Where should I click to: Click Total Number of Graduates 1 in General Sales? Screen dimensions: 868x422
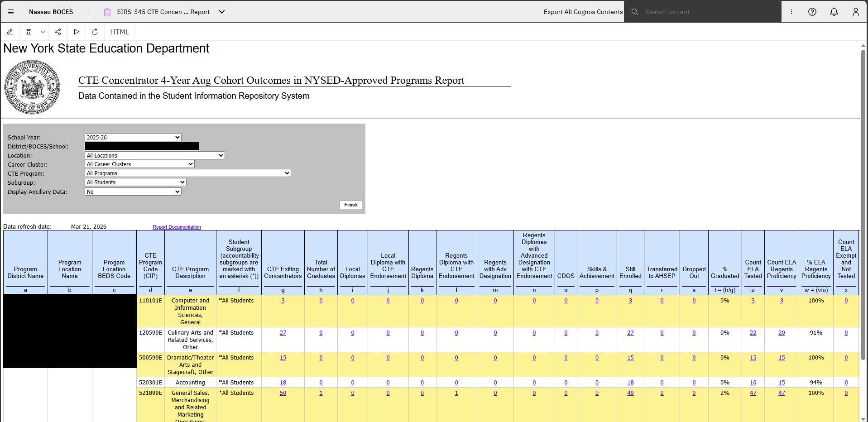click(x=321, y=393)
